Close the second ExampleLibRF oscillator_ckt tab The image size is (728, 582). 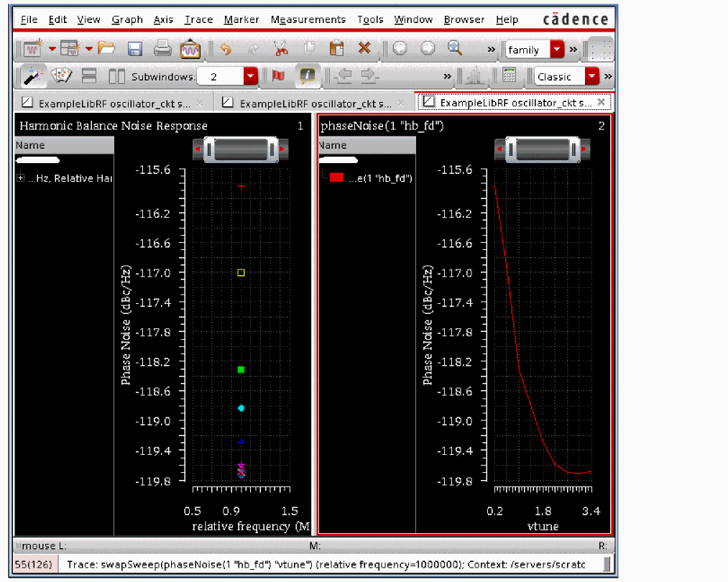pos(400,103)
